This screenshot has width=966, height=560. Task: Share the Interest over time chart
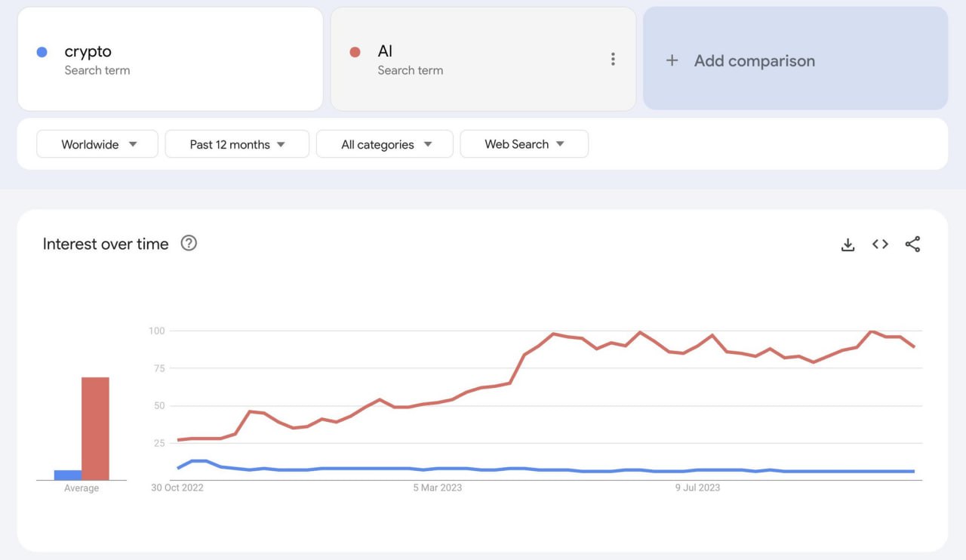912,245
